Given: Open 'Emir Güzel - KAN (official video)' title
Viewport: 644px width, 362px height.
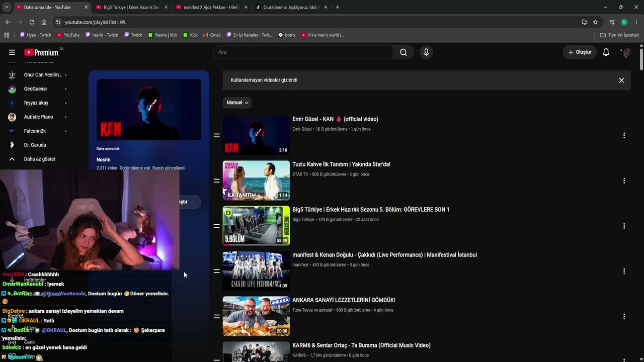Looking at the screenshot, I should [x=335, y=119].
